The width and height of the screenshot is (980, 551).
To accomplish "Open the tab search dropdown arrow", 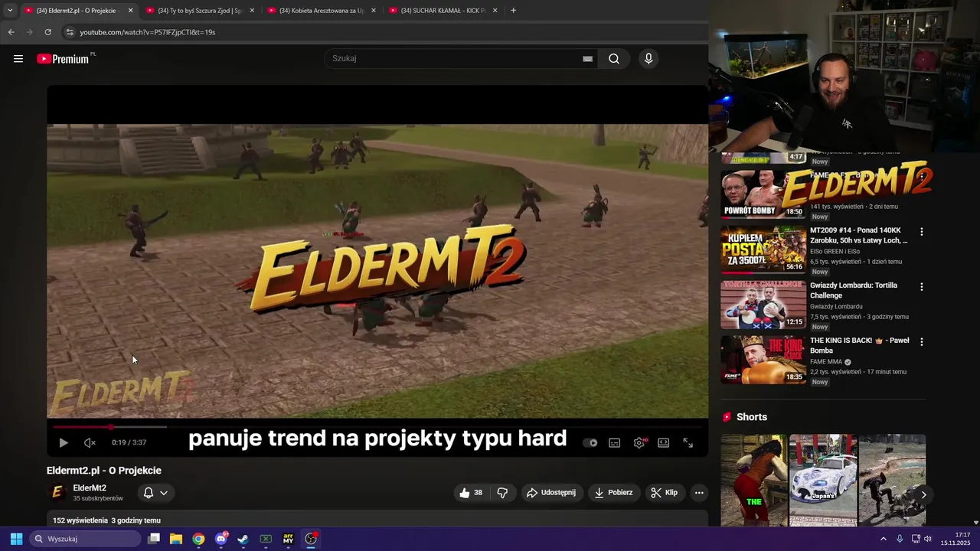I will tap(9, 11).
